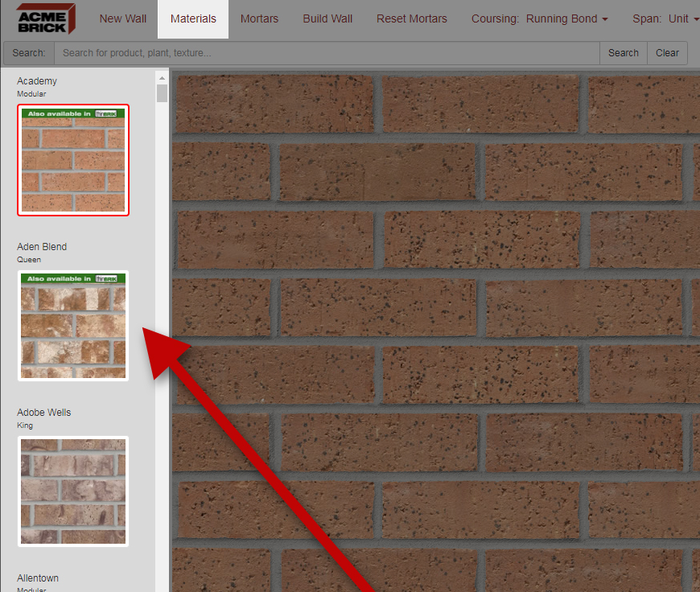700x592 pixels.
Task: Pick the Adobe Wells brick swatch
Action: click(73, 491)
